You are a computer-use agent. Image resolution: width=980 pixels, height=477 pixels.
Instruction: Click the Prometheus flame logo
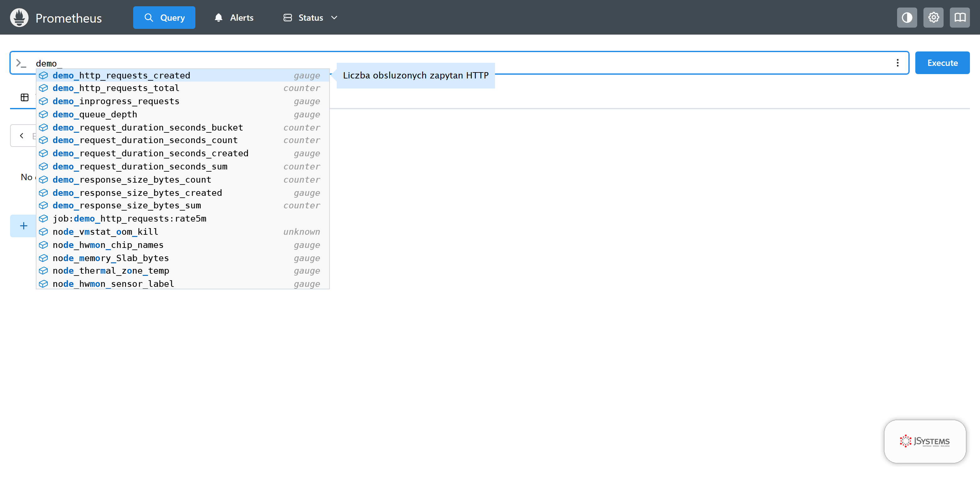point(19,18)
